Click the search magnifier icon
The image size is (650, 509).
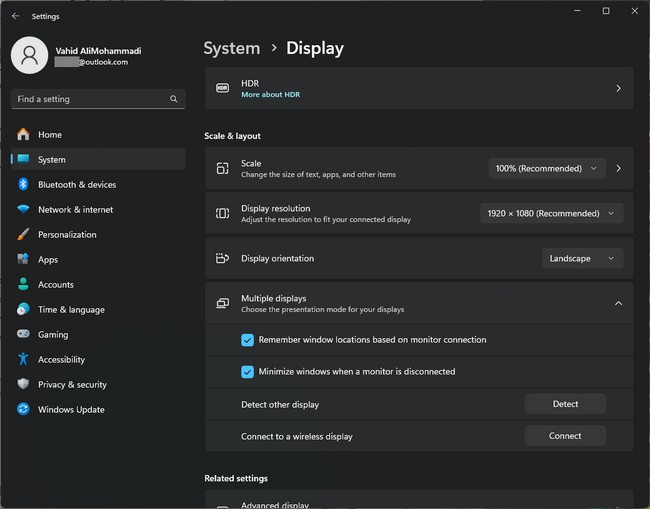[x=174, y=99]
